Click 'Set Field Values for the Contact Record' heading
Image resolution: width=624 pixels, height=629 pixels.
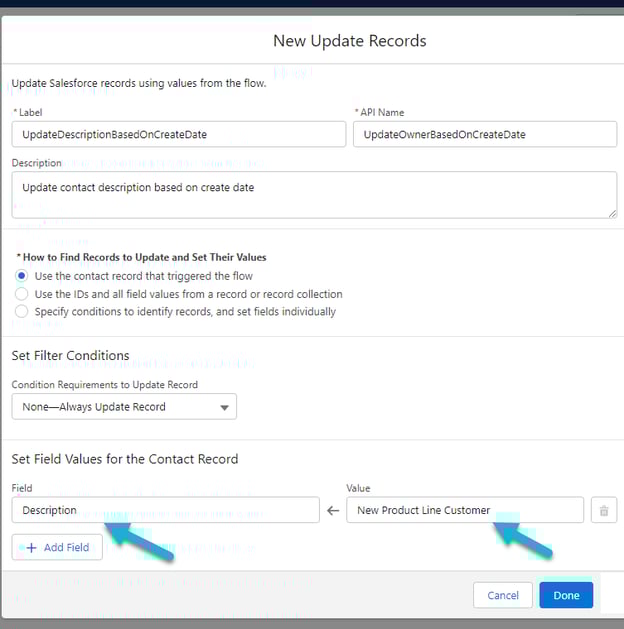tap(125, 459)
